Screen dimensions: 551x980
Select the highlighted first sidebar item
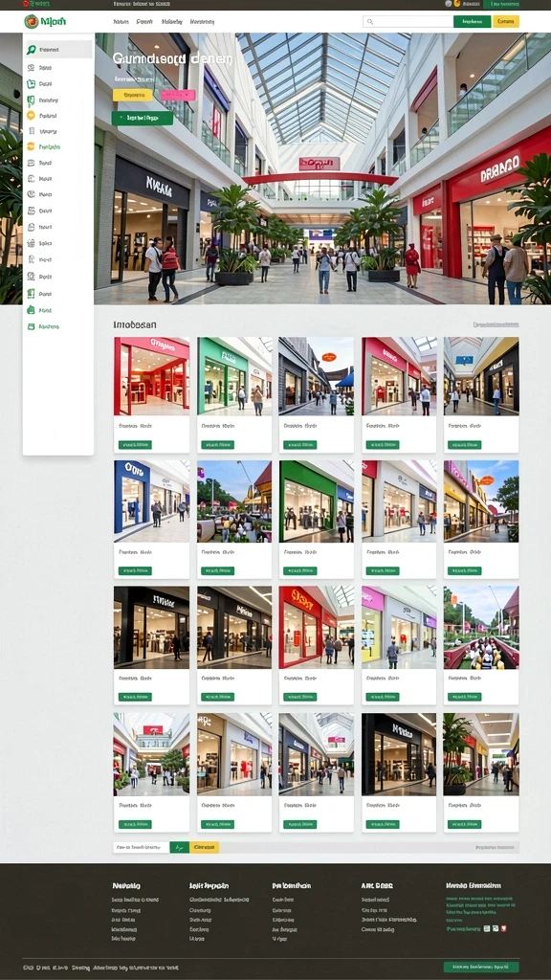(58, 50)
